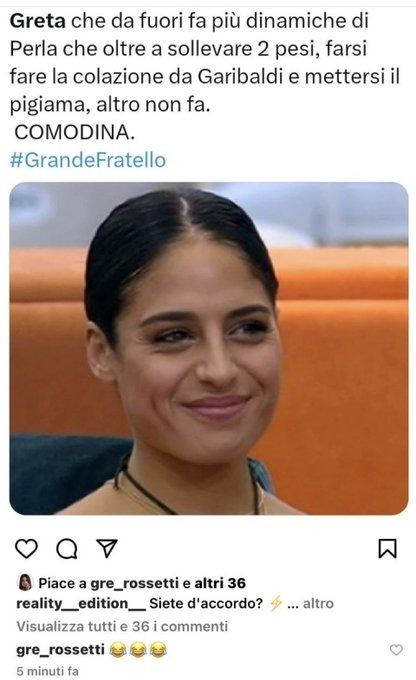The image size is (416, 680).
Task: Open the liker's profile picture avatar
Action: click(x=25, y=582)
